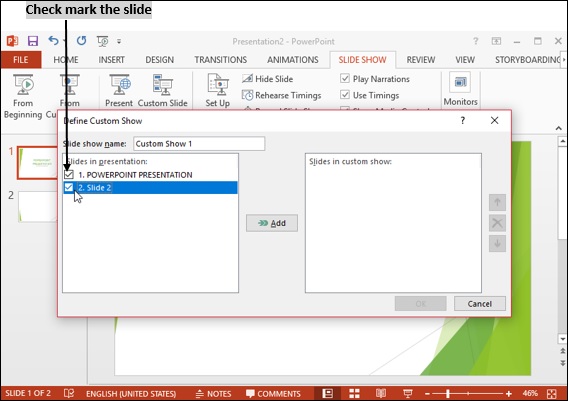Uncheck the Slide 2 checkbox

(68, 188)
